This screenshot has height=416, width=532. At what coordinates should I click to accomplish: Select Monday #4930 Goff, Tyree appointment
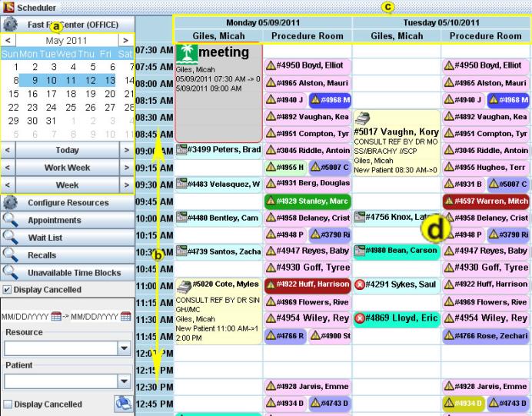tap(308, 268)
